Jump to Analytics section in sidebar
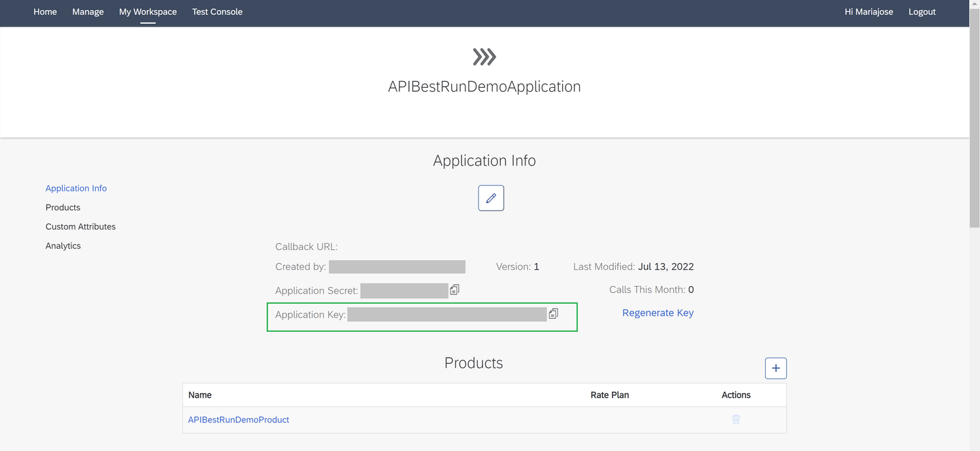This screenshot has height=451, width=980. [x=63, y=245]
